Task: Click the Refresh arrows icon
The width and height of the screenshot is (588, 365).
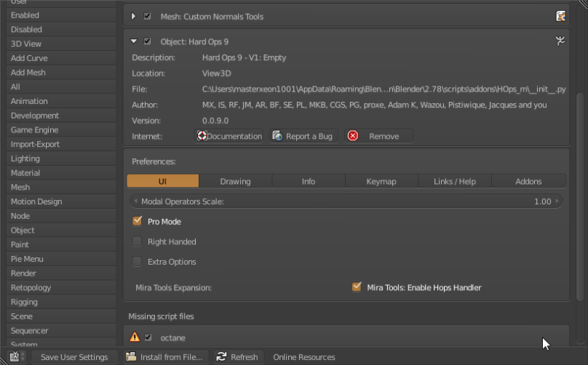Action: pos(221,357)
